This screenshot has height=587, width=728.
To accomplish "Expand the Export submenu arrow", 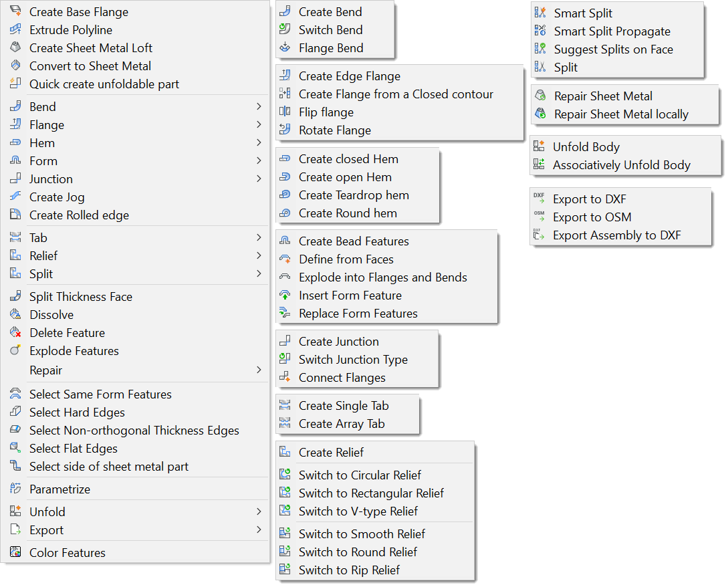I will 259,530.
